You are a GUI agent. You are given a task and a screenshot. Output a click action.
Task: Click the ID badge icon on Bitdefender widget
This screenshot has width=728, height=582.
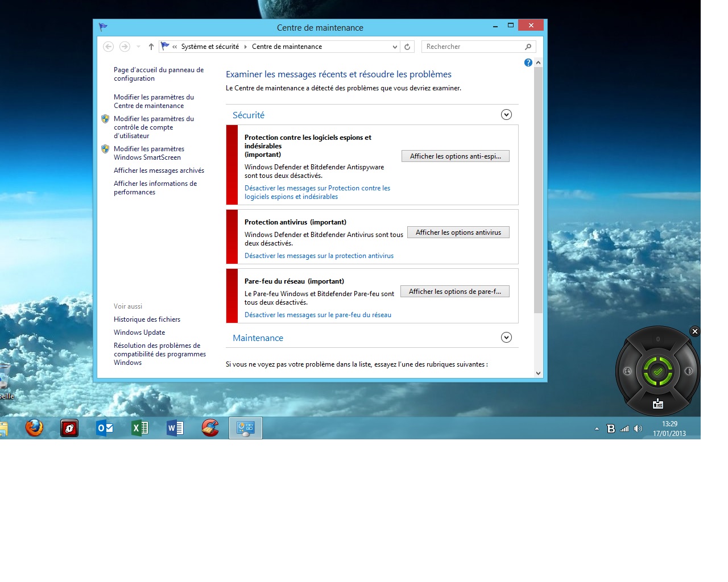(658, 404)
